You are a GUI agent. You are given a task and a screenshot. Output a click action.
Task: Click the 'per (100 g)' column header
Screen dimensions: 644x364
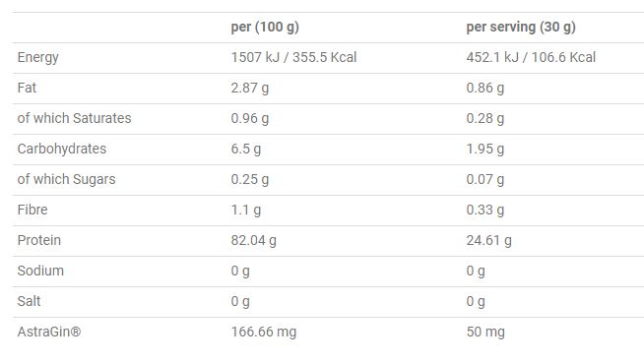coord(265,28)
